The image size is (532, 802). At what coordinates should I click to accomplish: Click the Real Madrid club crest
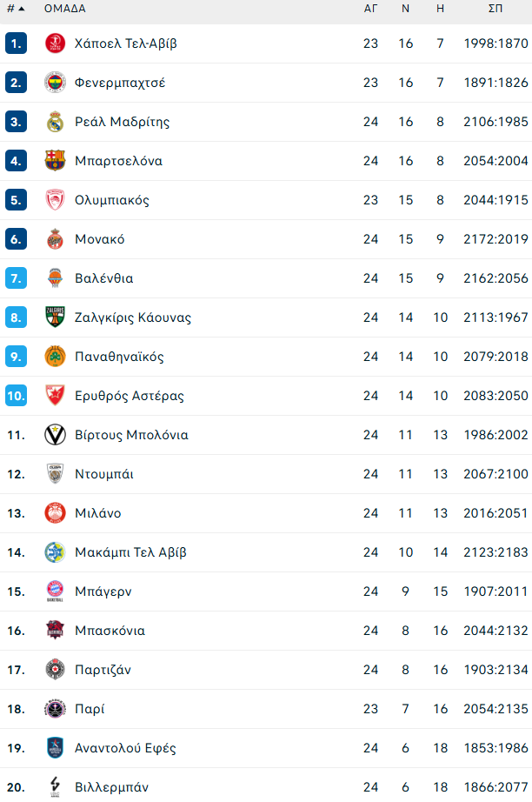pos(55,122)
